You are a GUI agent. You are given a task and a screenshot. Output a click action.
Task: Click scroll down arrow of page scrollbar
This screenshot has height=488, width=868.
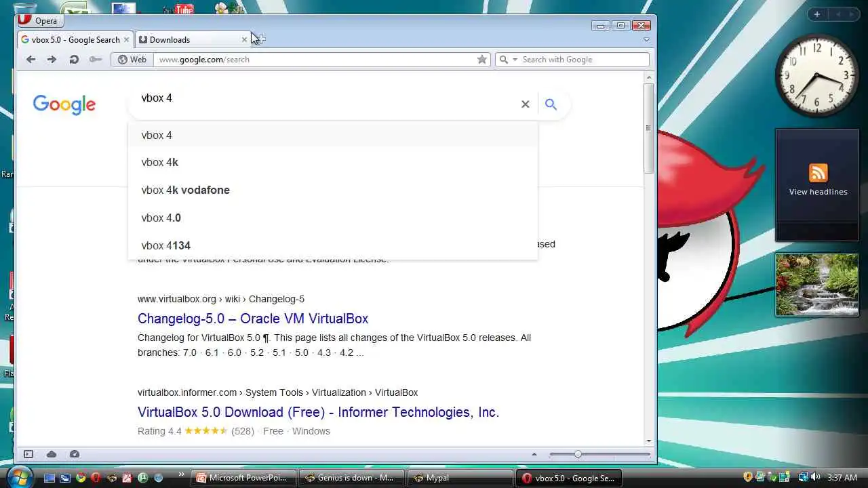click(649, 441)
